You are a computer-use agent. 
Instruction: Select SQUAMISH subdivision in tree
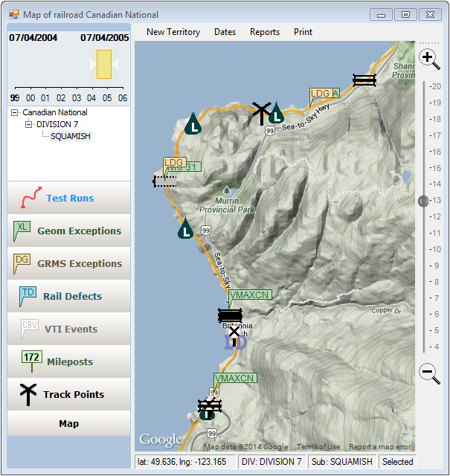[x=70, y=137]
